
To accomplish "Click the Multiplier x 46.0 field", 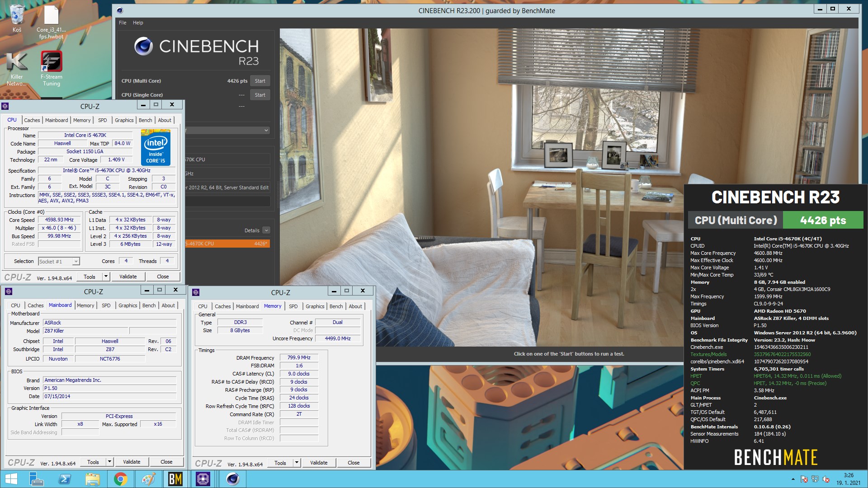I will 59,228.
